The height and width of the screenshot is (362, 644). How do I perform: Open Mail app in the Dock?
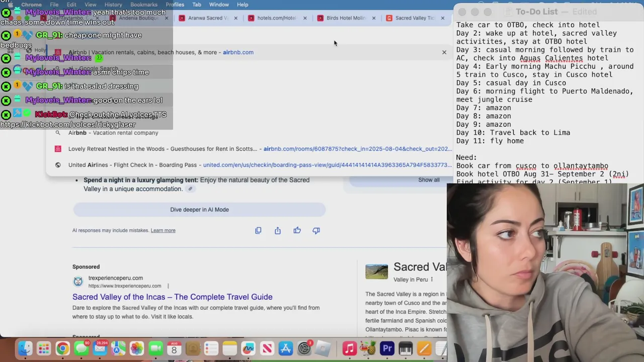(x=100, y=348)
